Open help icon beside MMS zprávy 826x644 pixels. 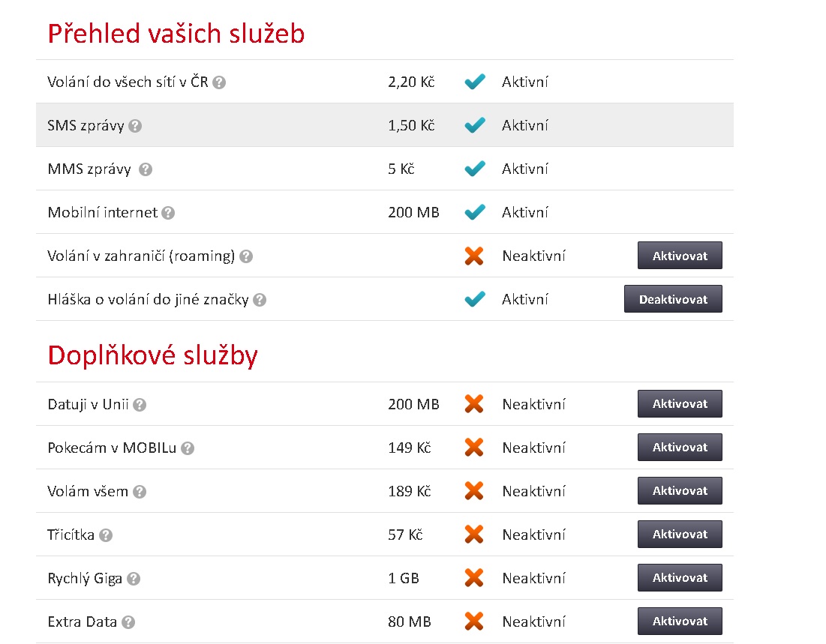coord(146,169)
